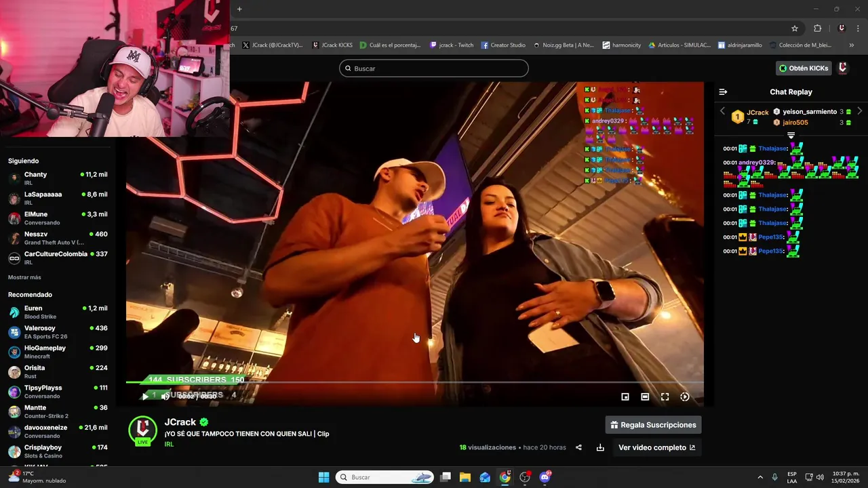Expand the gift leaderboard handle in chat
Viewport: 868px width, 488px height.
[x=791, y=136]
